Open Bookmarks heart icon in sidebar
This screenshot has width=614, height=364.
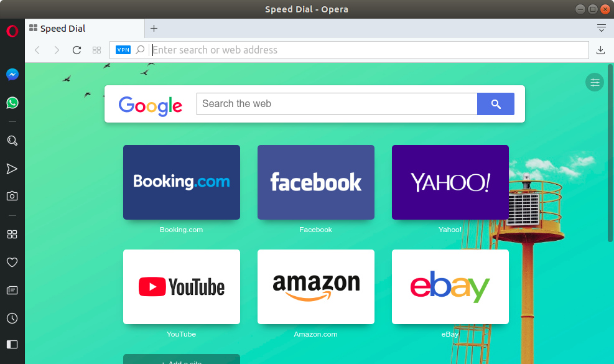tap(12, 262)
